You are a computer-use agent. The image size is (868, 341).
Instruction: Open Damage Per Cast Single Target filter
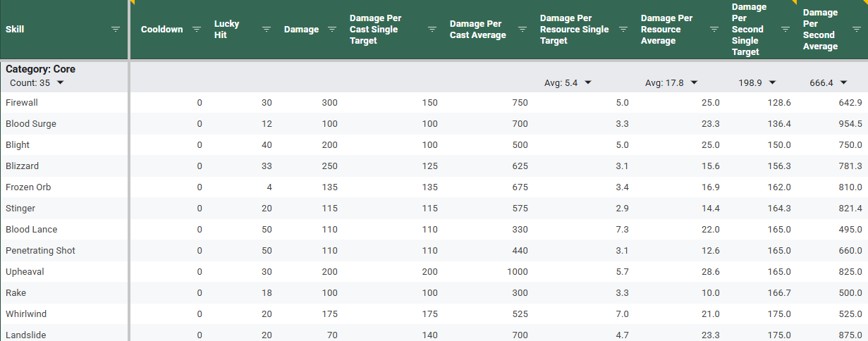pyautogui.click(x=432, y=30)
